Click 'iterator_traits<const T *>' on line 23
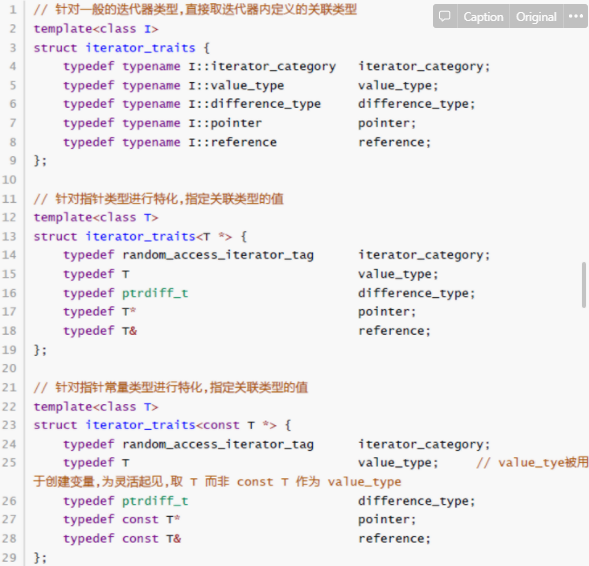The width and height of the screenshot is (589, 566). pos(181,425)
